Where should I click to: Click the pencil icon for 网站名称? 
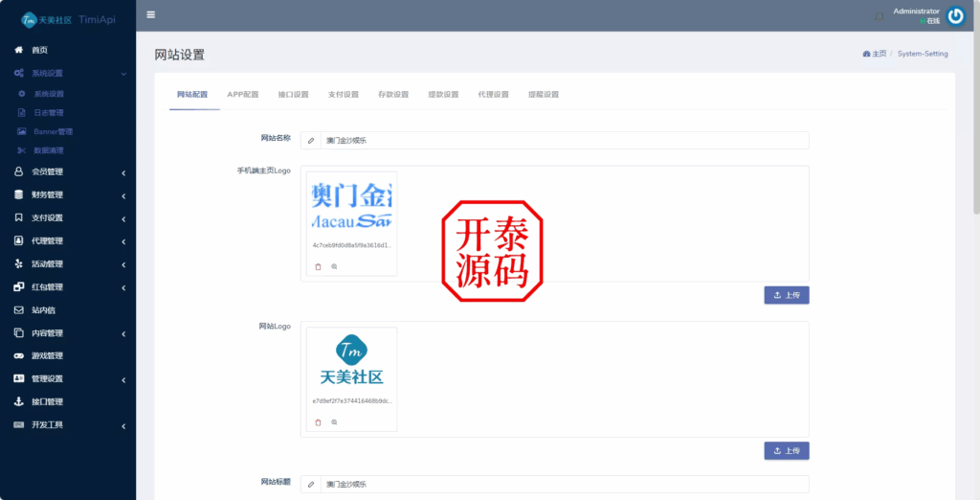311,141
